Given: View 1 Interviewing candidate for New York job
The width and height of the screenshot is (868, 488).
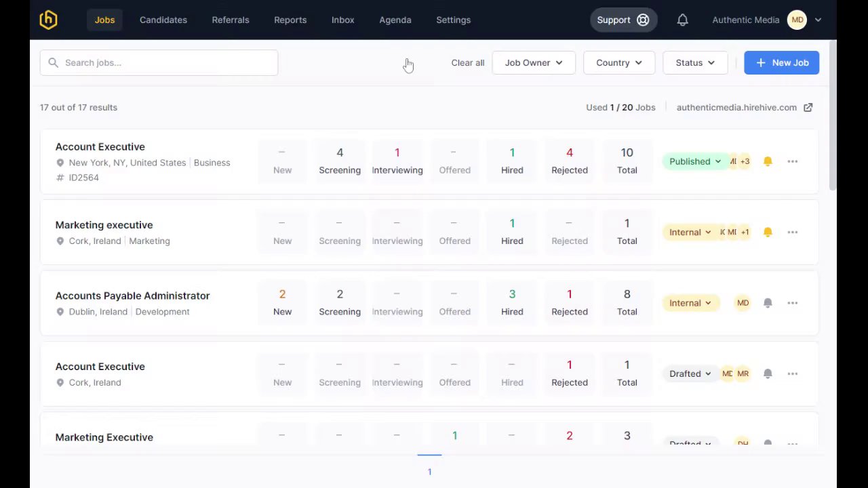Looking at the screenshot, I should tap(397, 161).
